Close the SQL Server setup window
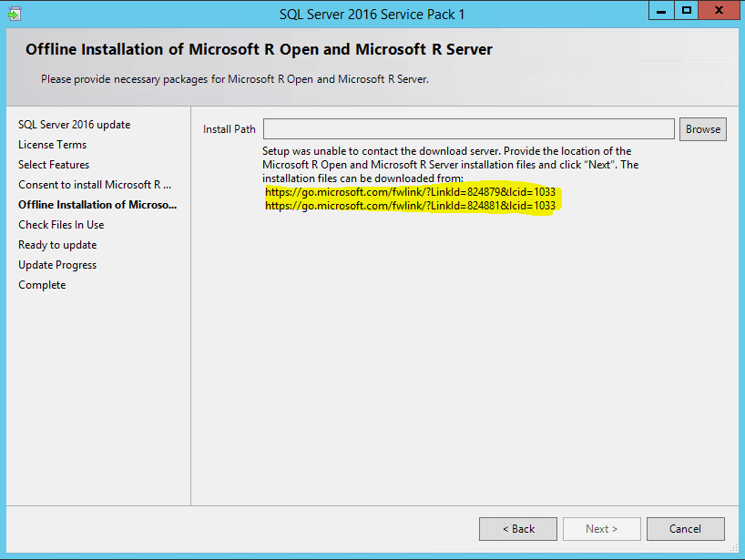Image resolution: width=745 pixels, height=560 pixels. [719, 10]
